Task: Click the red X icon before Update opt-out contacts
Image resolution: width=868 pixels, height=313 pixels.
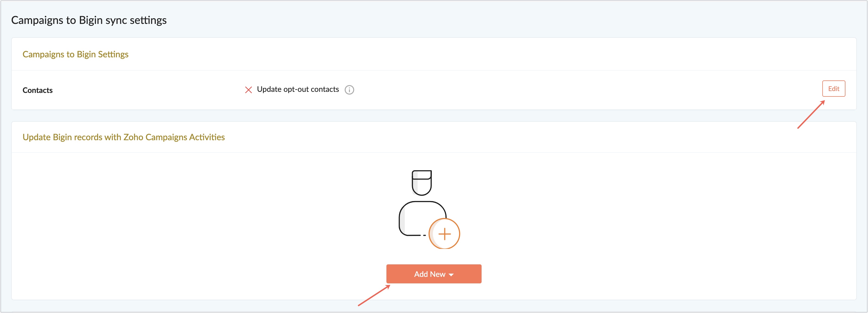Action: (x=248, y=90)
